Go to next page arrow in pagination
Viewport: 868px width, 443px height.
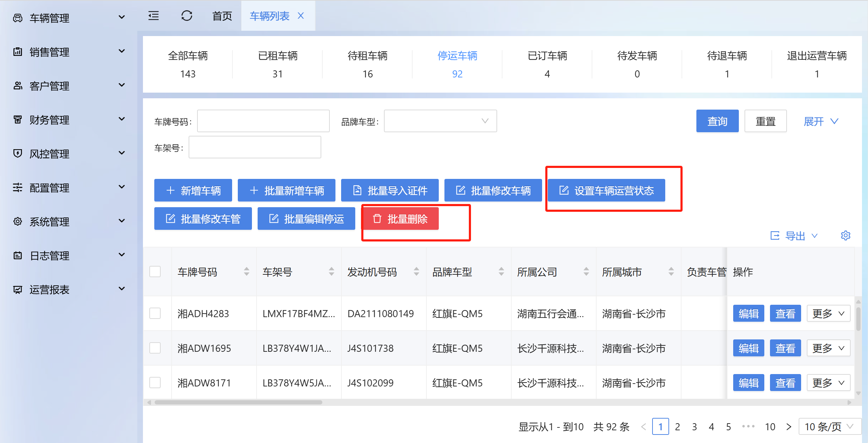[789, 427]
